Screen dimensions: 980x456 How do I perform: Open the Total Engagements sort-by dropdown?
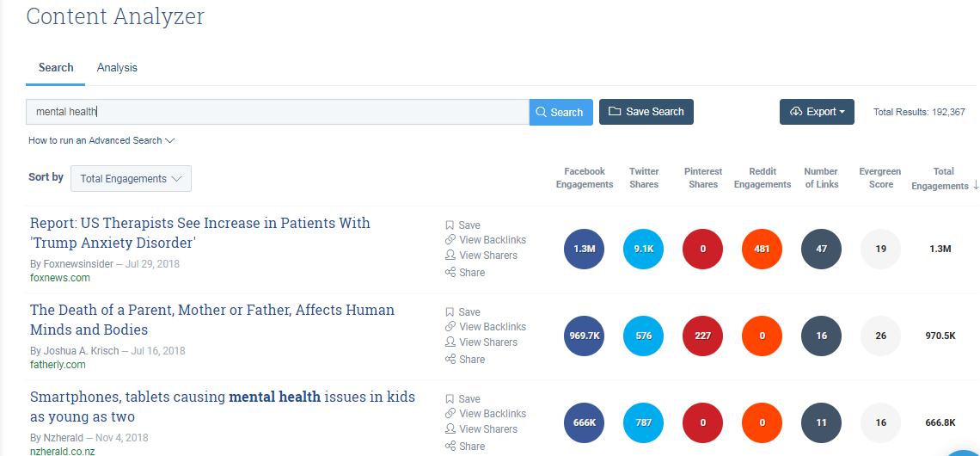(x=131, y=179)
